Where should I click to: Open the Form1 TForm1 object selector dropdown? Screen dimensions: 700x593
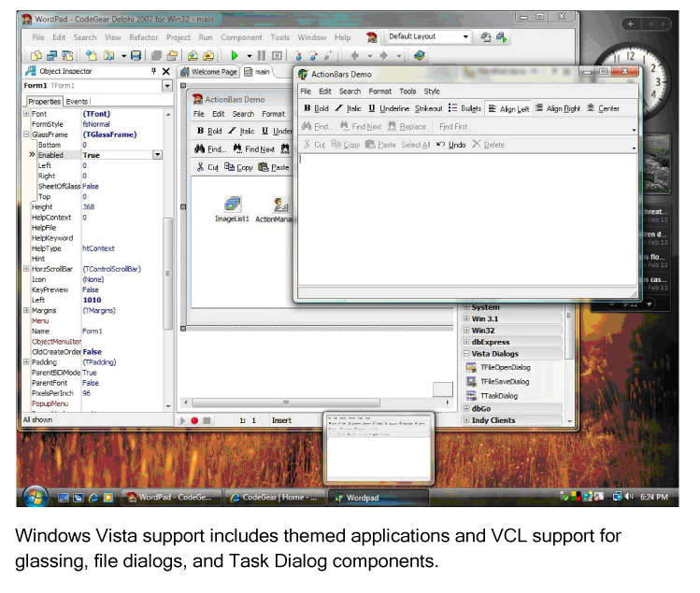(167, 85)
